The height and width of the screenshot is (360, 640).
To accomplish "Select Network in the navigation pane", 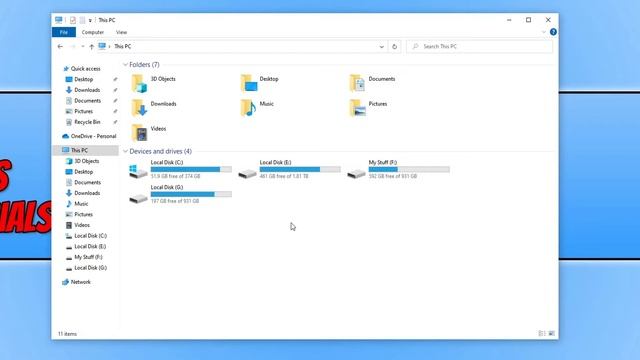I will [76, 282].
